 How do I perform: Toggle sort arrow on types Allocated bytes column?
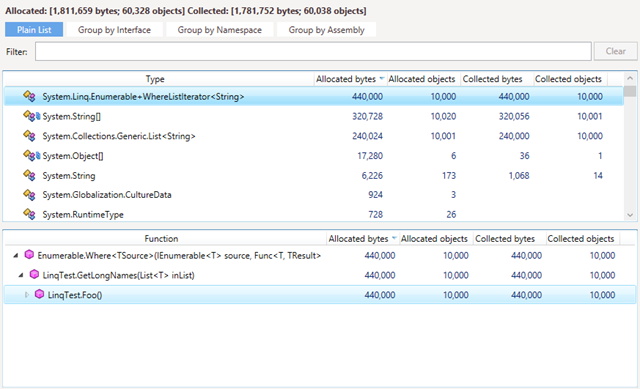(382, 78)
